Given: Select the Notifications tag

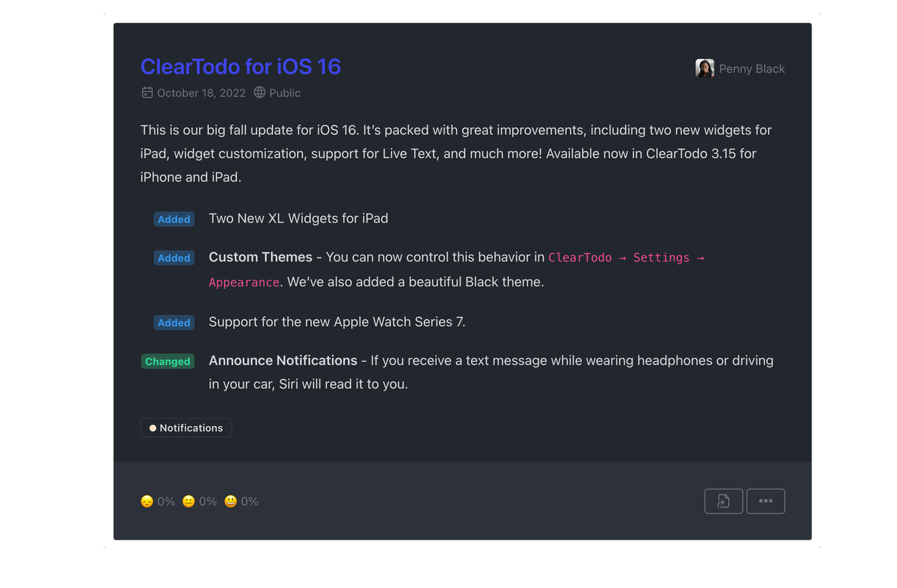Looking at the screenshot, I should tap(186, 428).
